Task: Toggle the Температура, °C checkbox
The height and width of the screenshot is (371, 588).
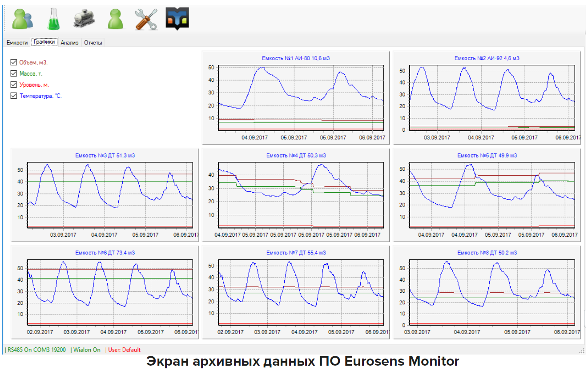Action: click(13, 95)
